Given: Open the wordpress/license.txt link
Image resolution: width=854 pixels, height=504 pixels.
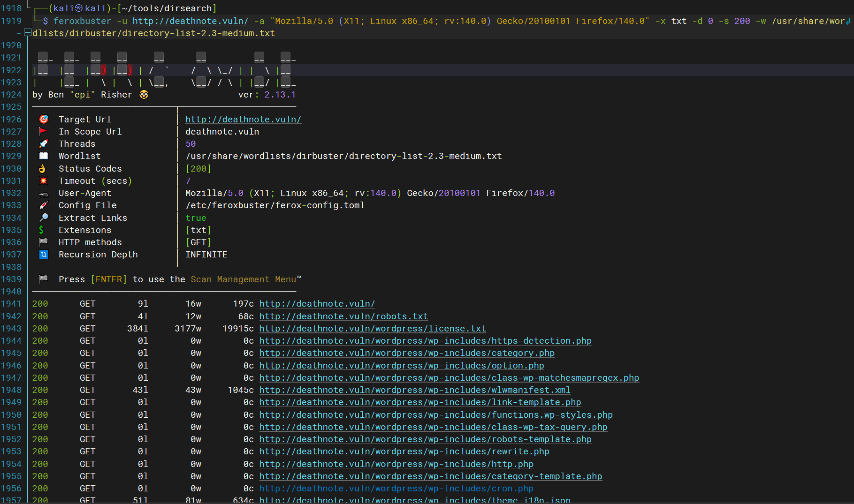Looking at the screenshot, I should (x=372, y=329).
